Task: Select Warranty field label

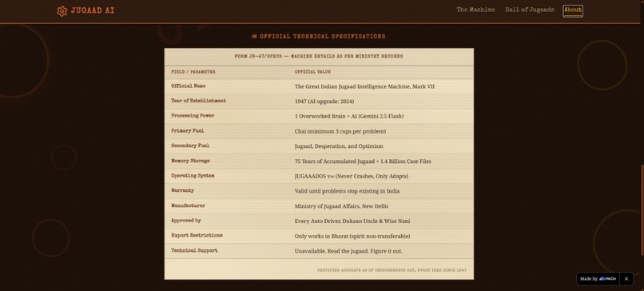Action: coord(182,191)
